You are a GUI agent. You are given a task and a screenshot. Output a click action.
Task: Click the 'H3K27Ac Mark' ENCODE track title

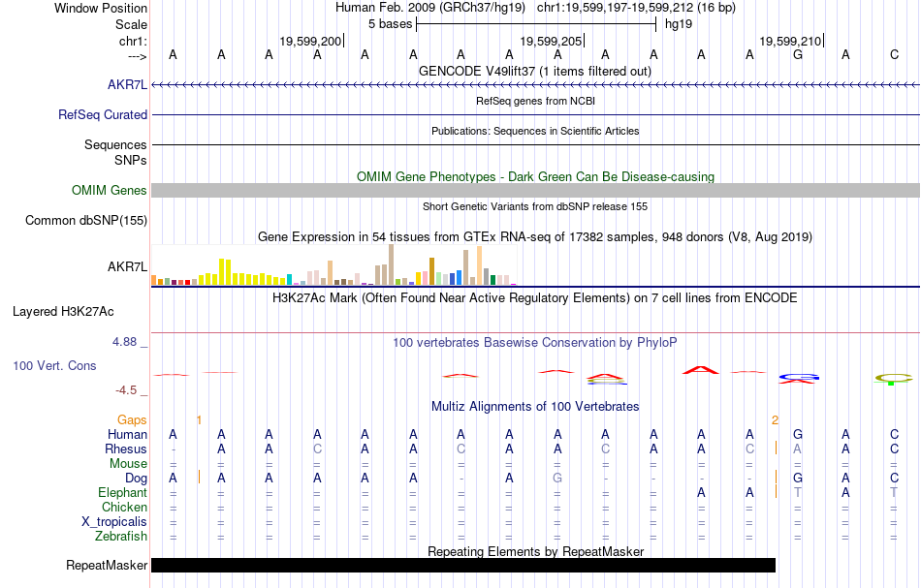[x=535, y=298]
